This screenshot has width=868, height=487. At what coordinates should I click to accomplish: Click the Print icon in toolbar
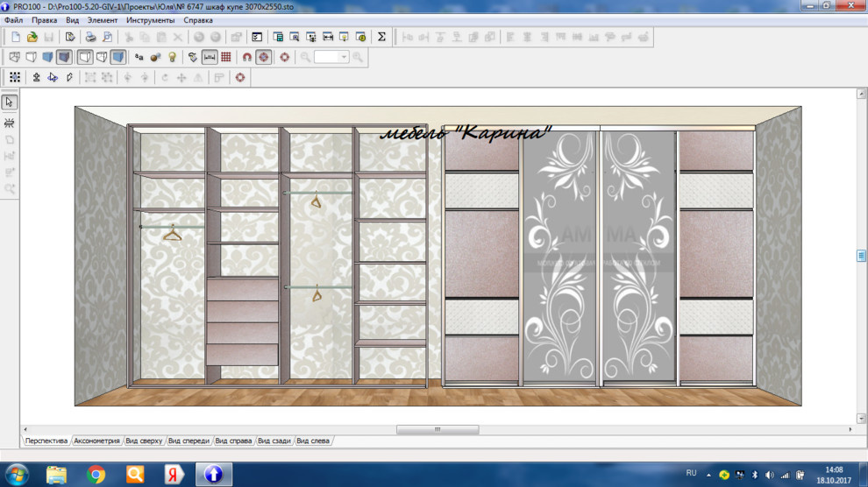[x=90, y=37]
